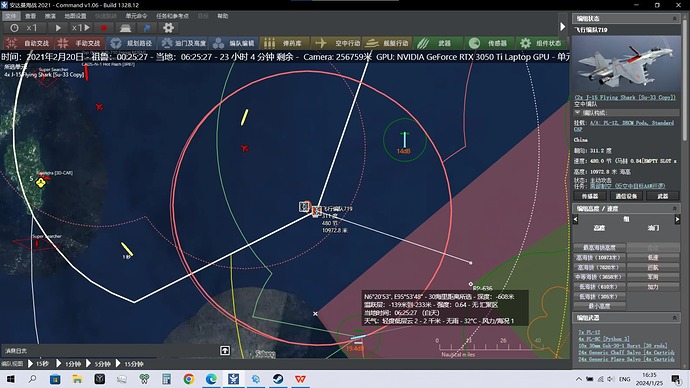Click the 通信设备 button in the unit panel
690x388 pixels.
point(626,196)
